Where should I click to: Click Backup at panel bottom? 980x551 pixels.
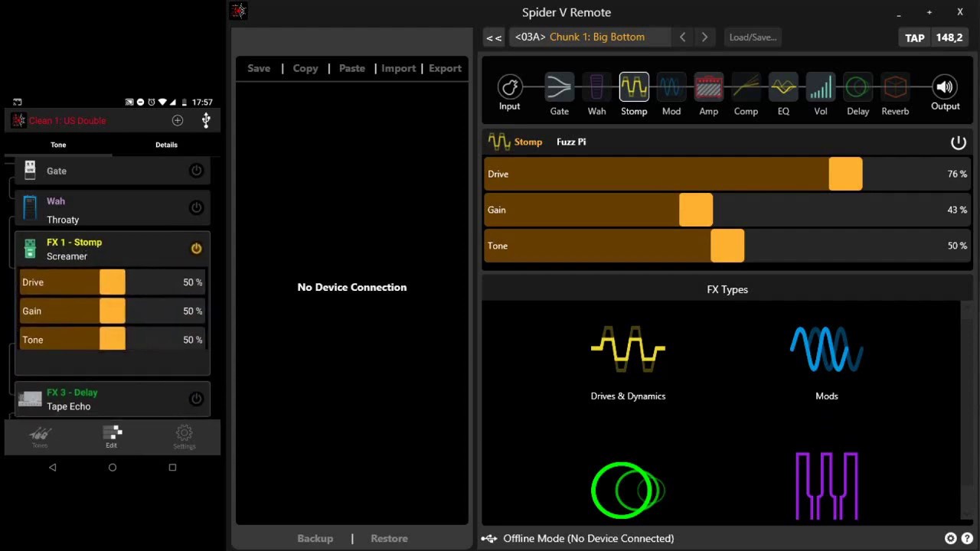tap(315, 538)
